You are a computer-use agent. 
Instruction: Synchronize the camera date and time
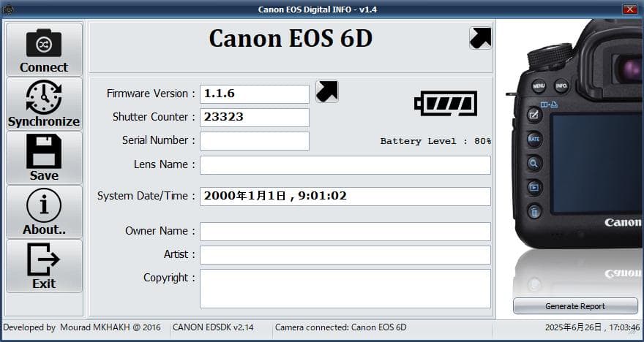44,104
